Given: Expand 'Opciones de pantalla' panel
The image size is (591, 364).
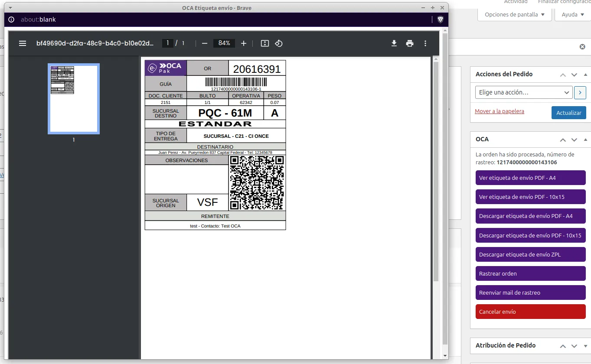Looking at the screenshot, I should 514,15.
